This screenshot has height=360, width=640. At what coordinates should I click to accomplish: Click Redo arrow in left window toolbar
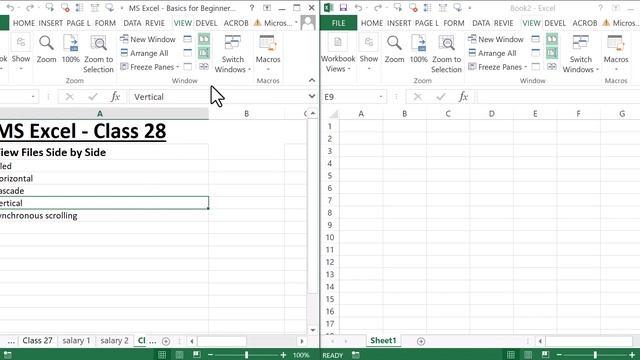coord(30,8)
